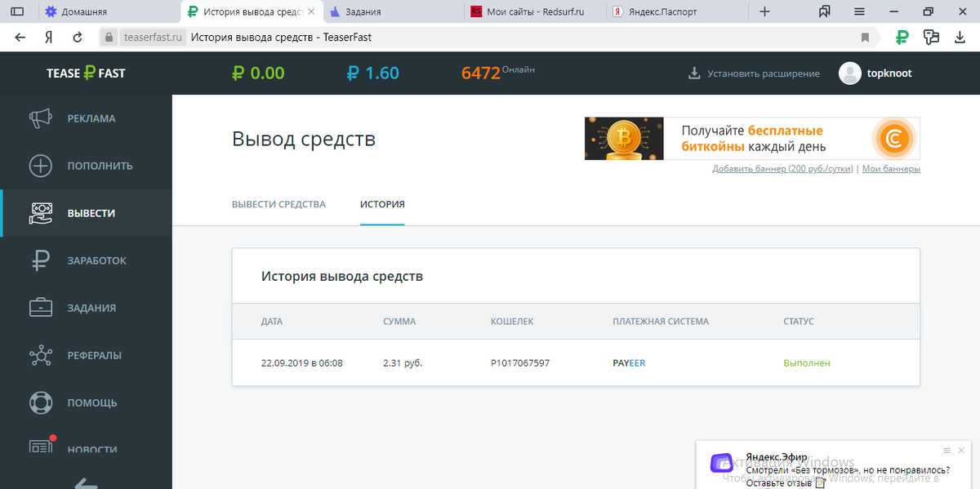Screen dimensions: 980x489
Task: Click the Выполнен status
Action: pos(807,363)
